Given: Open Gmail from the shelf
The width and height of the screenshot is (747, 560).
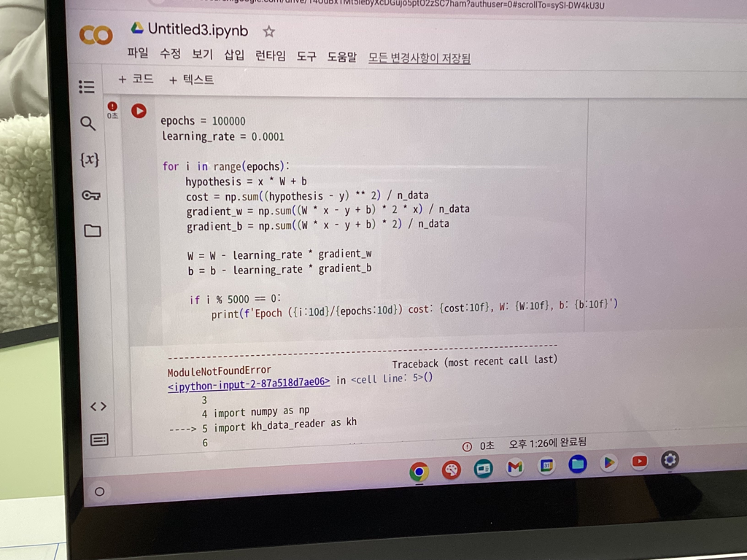Looking at the screenshot, I should pos(515,467).
